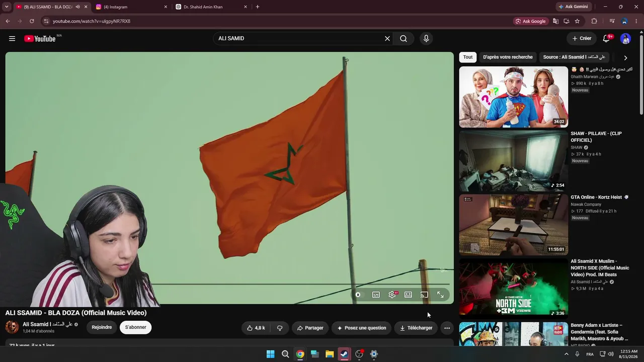644x362 pixels.
Task: Toggle autoplay switch in the player
Action: pyautogui.click(x=358, y=295)
